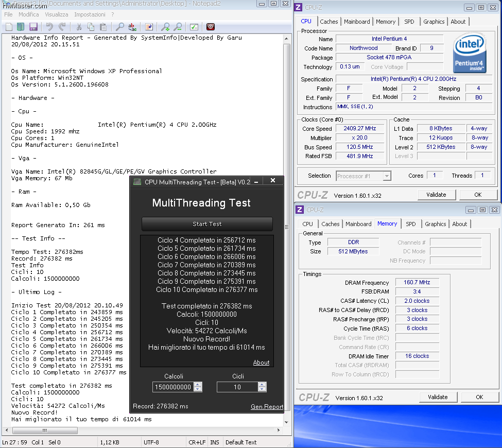Switch to CPU tab in lower CPU-Z
Screen dimensions: 502x448
(307, 224)
